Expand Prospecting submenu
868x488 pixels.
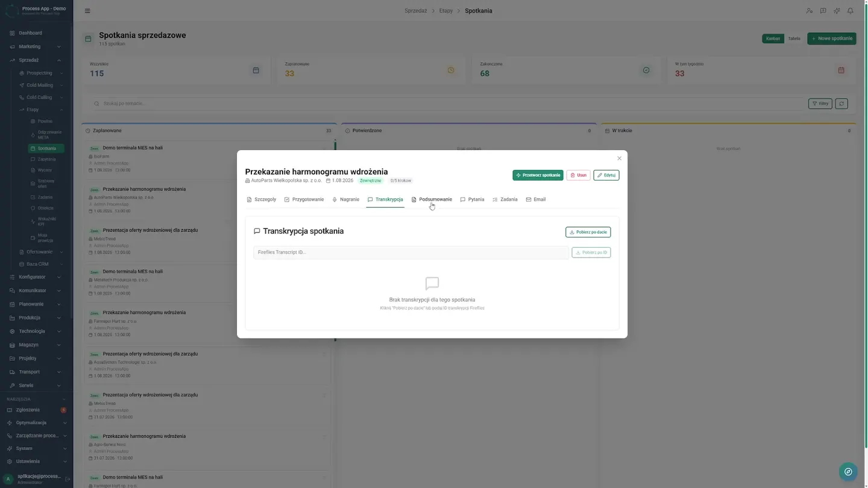tap(41, 73)
